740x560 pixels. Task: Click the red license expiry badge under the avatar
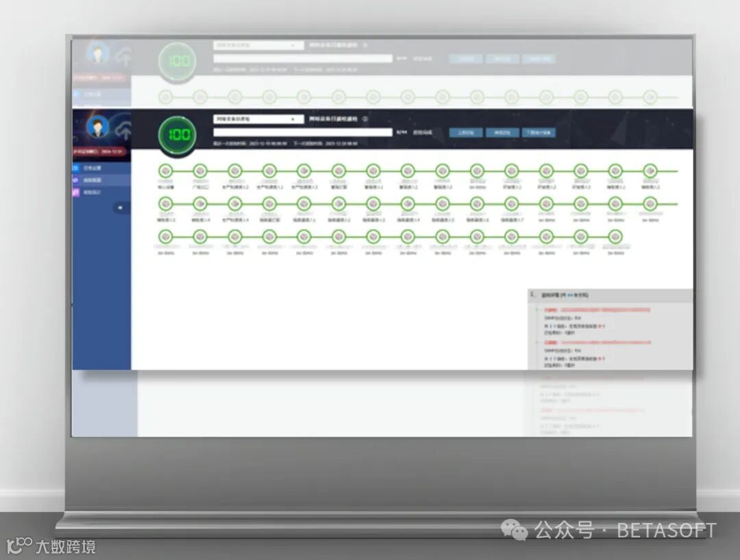click(x=99, y=151)
